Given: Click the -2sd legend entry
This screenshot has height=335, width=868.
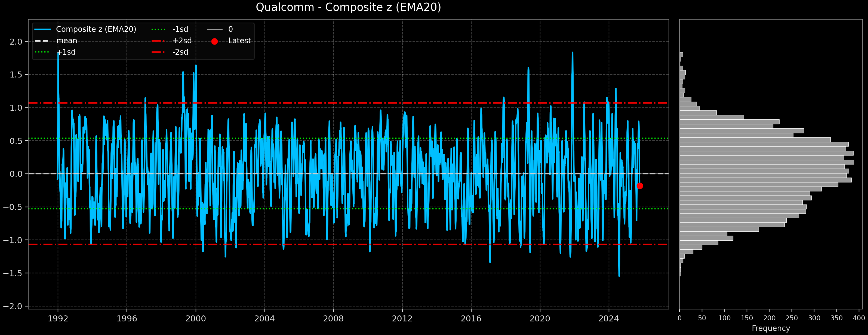Looking at the screenshot, I should [180, 52].
